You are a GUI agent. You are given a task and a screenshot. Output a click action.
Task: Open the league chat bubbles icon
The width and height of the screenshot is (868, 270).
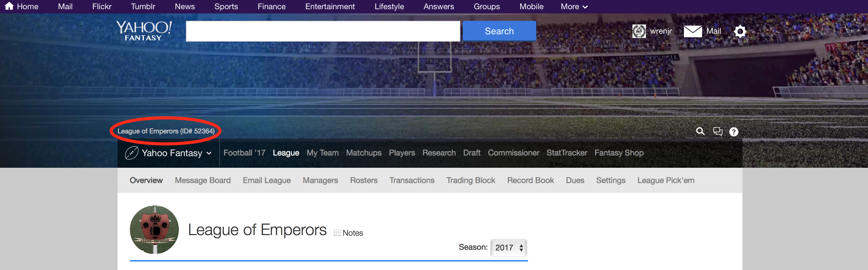click(718, 131)
